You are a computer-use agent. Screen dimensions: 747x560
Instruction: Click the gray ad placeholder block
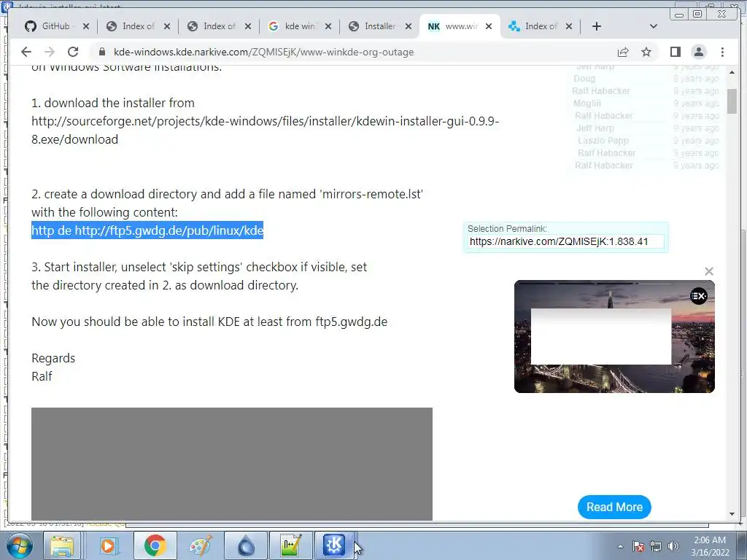tap(232, 464)
